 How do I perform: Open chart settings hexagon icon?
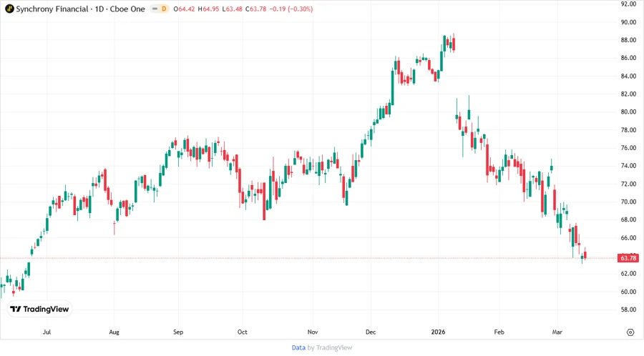630,332
